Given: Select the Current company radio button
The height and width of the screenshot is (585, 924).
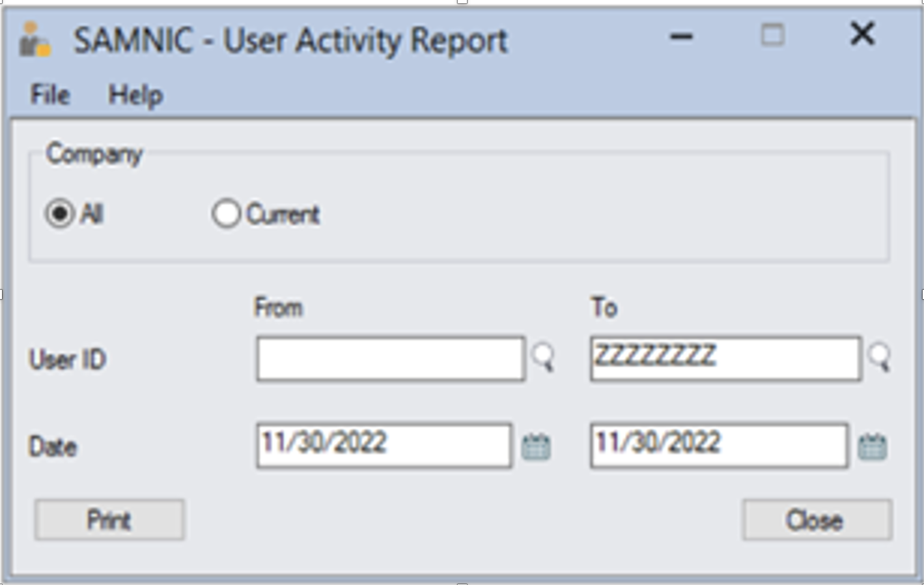Looking at the screenshot, I should pos(228,213).
